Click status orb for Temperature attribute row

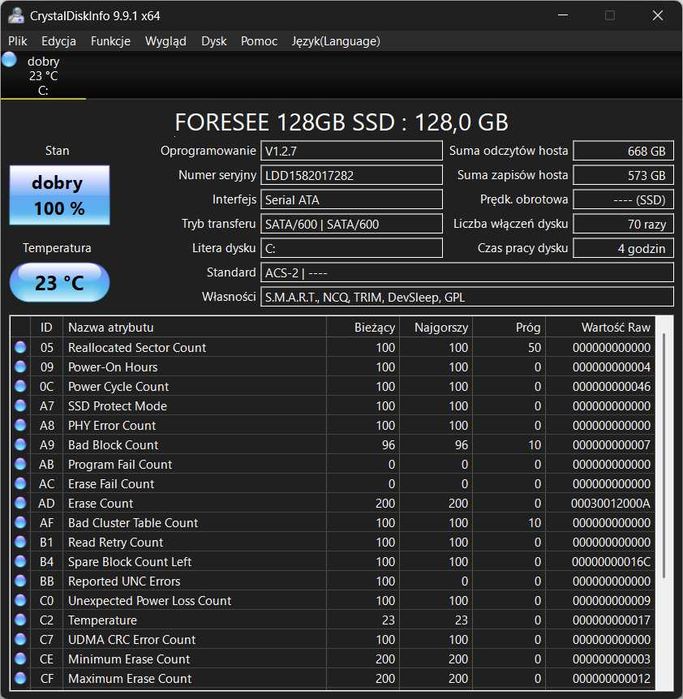[x=21, y=620]
